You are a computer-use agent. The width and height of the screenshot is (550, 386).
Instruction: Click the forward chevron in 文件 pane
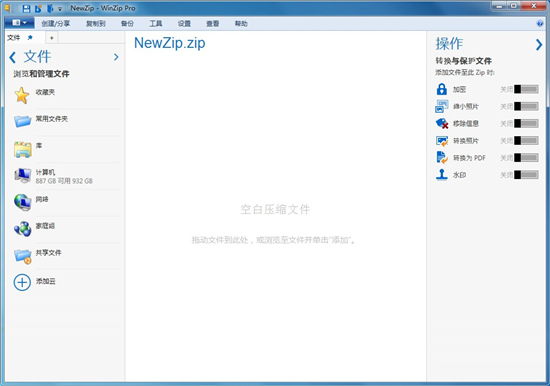tap(116, 57)
